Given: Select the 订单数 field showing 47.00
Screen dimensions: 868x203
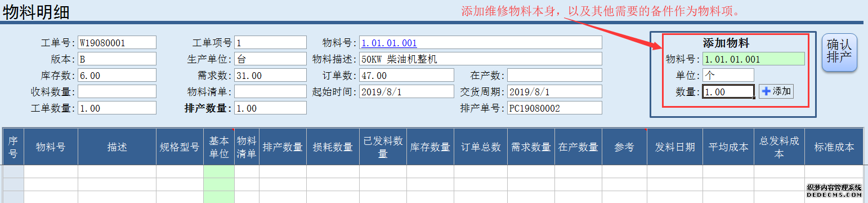Looking at the screenshot, I should tap(406, 76).
